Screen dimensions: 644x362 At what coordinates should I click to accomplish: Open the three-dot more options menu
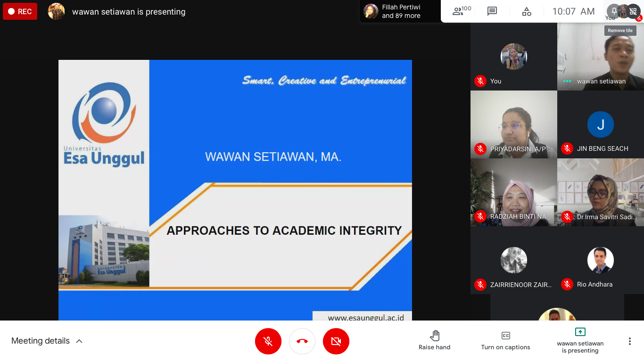pyautogui.click(x=630, y=341)
